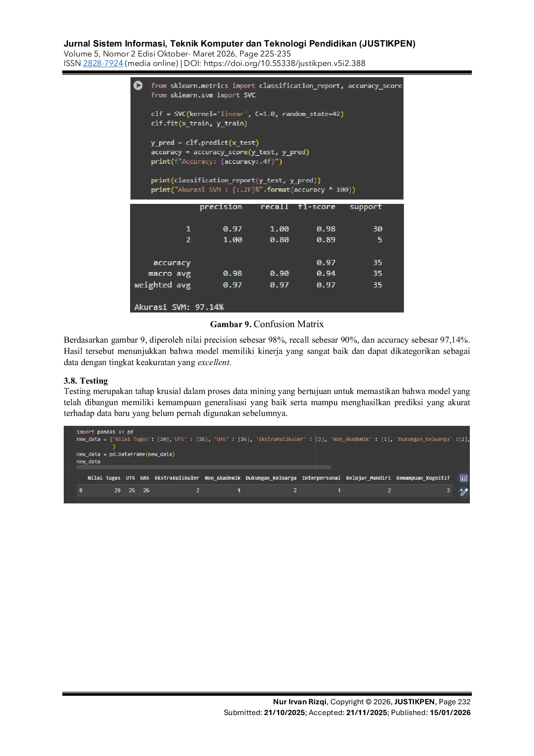Screen dimensions: 534x756
Task: Click the 'weighted avg' row label
Action: (x=162, y=285)
